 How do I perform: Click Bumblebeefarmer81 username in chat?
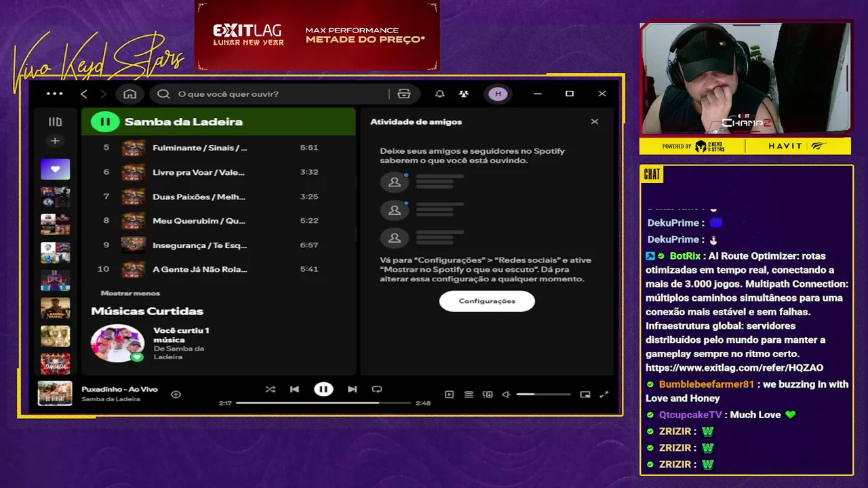click(706, 384)
